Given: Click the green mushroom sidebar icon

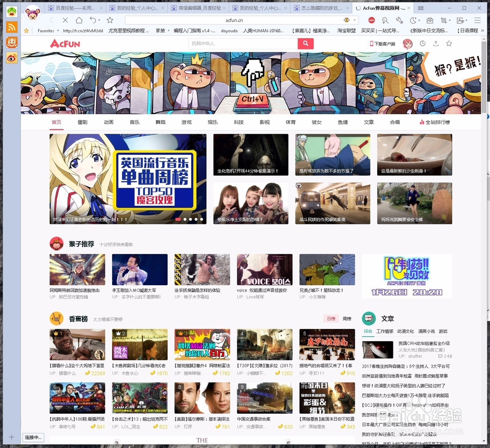Looking at the screenshot, I should [x=12, y=12].
